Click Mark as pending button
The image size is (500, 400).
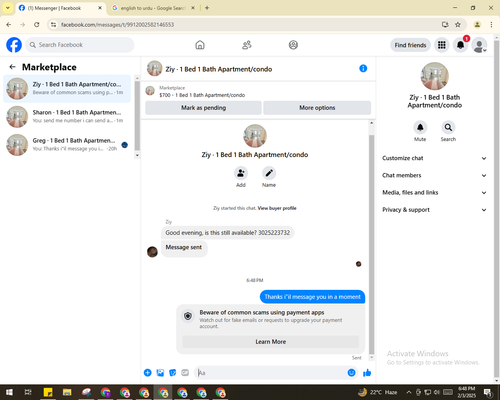[203, 108]
